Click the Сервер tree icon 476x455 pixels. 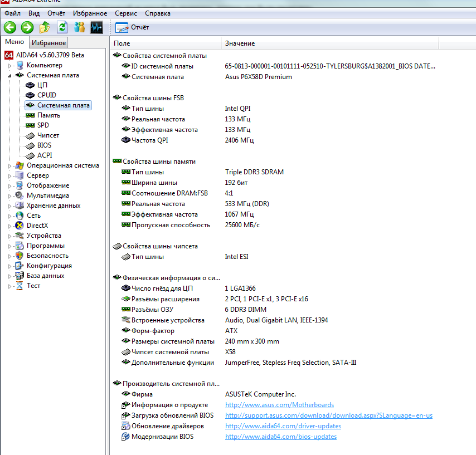[20, 175]
